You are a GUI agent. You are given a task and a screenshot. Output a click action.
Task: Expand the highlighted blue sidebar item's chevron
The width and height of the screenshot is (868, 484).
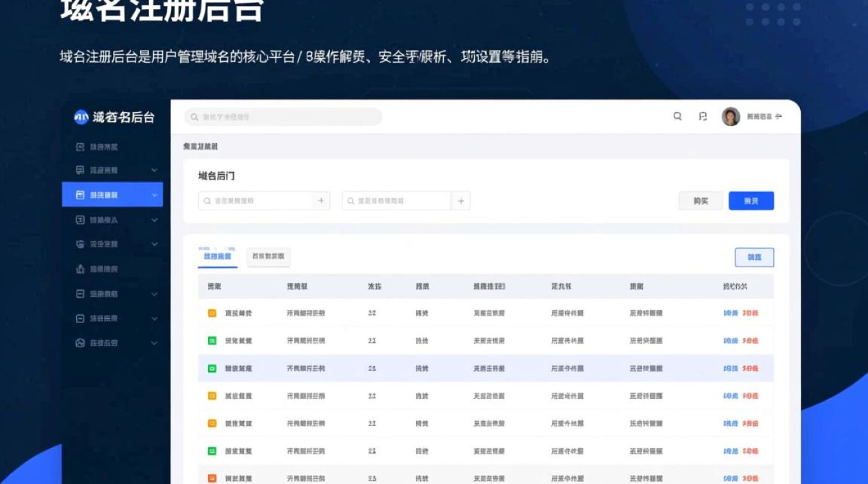[154, 195]
